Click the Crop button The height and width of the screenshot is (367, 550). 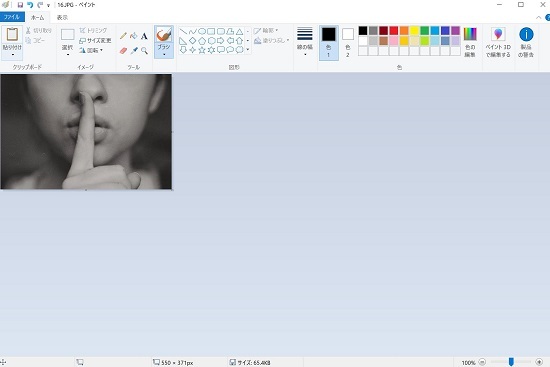pos(93,31)
